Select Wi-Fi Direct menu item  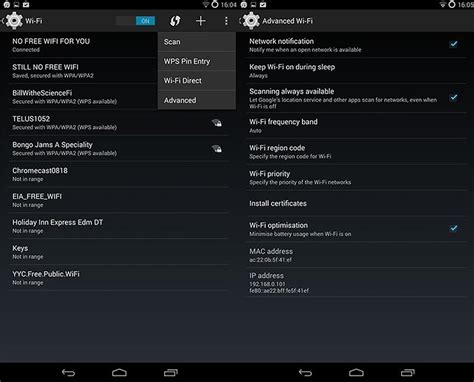(197, 81)
